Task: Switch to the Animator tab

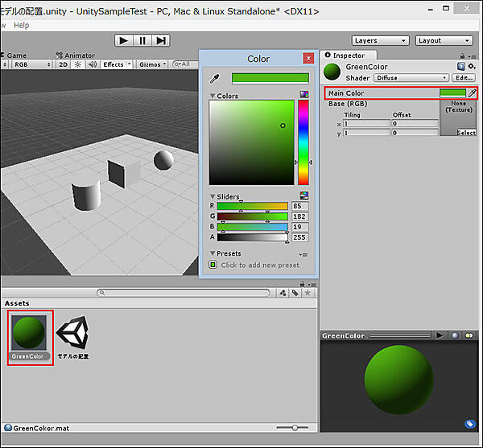Action: pos(76,55)
